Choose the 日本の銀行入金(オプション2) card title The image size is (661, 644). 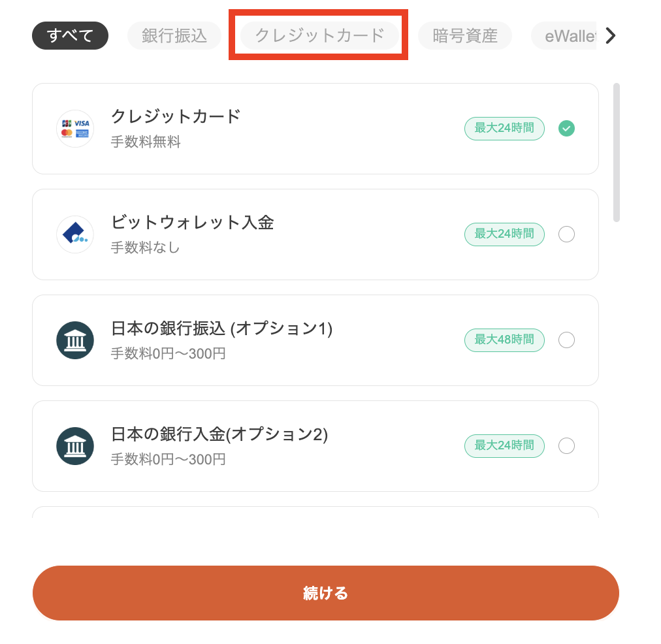[219, 434]
